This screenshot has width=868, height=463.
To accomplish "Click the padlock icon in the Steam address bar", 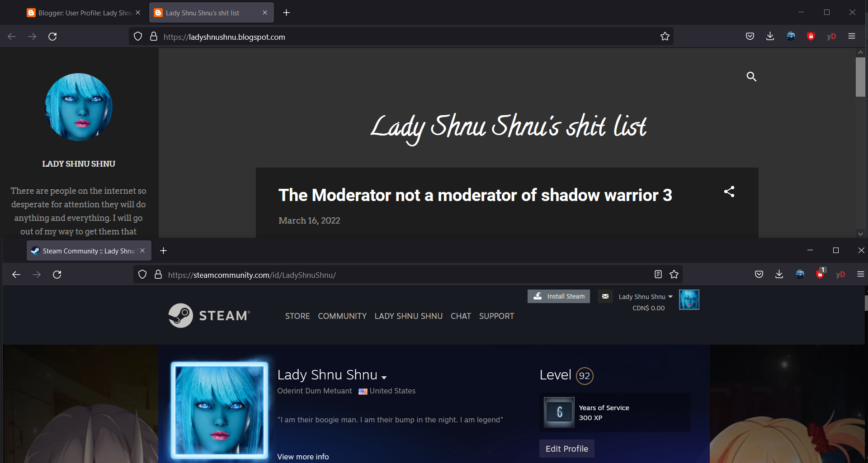I will pyautogui.click(x=158, y=275).
